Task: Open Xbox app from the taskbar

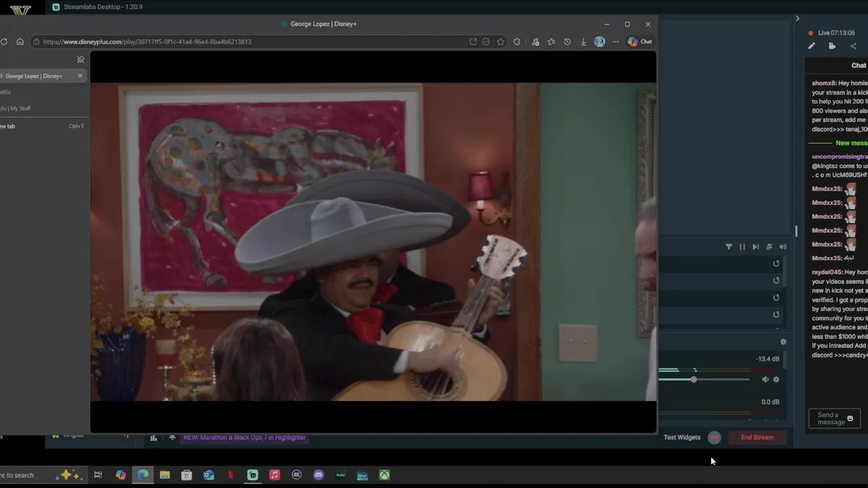Action: (x=384, y=475)
